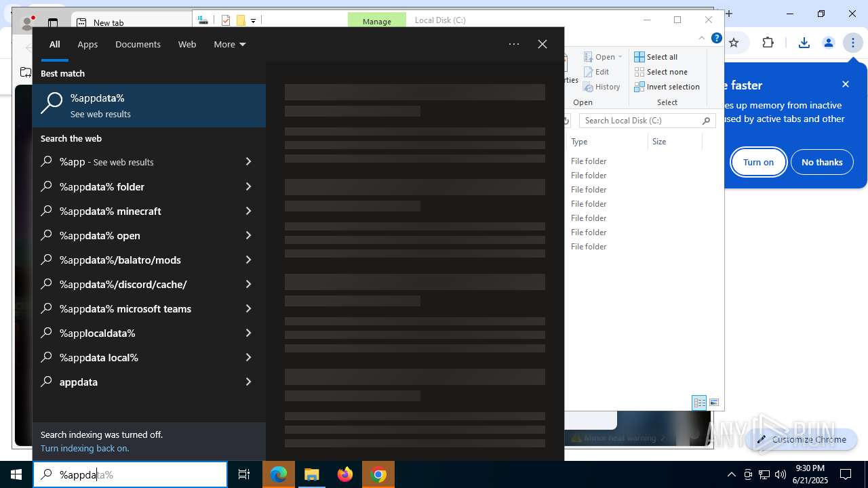Expand arrow for '%appdata% folder' suggestion
The width and height of the screenshot is (868, 488).
click(248, 186)
